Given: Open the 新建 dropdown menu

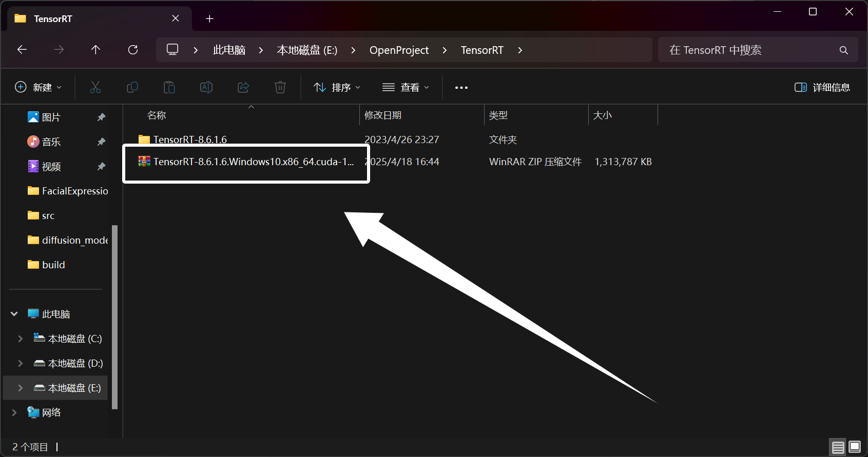Looking at the screenshot, I should (38, 87).
